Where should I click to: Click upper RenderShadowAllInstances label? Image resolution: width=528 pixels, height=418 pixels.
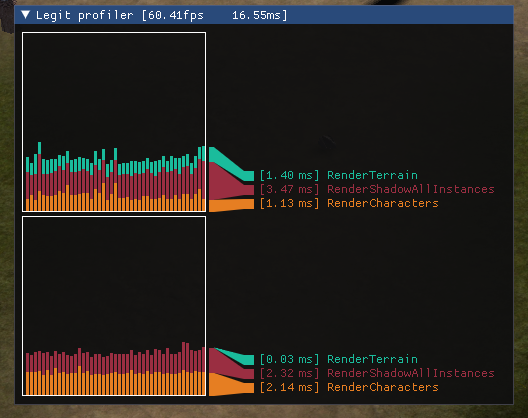point(411,189)
